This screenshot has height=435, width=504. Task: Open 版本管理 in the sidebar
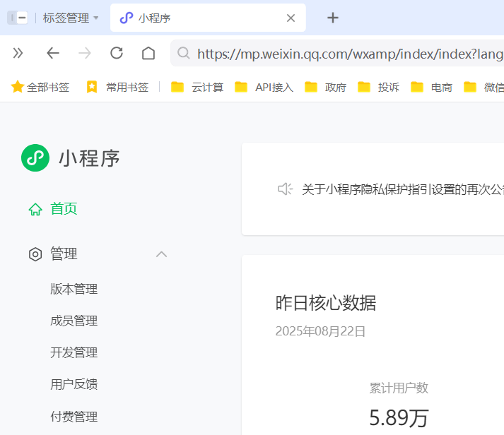(x=74, y=289)
